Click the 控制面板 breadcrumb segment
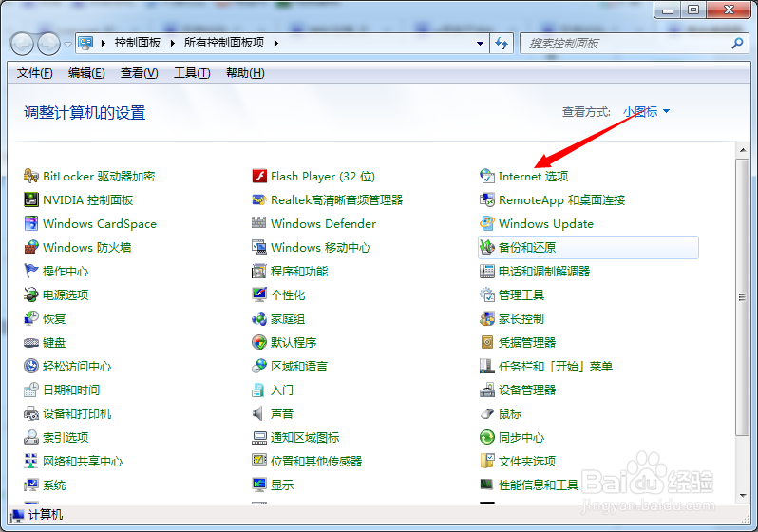758x532 pixels. click(138, 43)
